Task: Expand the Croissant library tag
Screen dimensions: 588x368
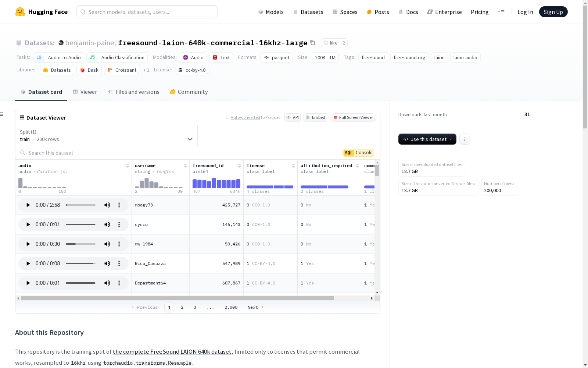Action: pos(122,70)
